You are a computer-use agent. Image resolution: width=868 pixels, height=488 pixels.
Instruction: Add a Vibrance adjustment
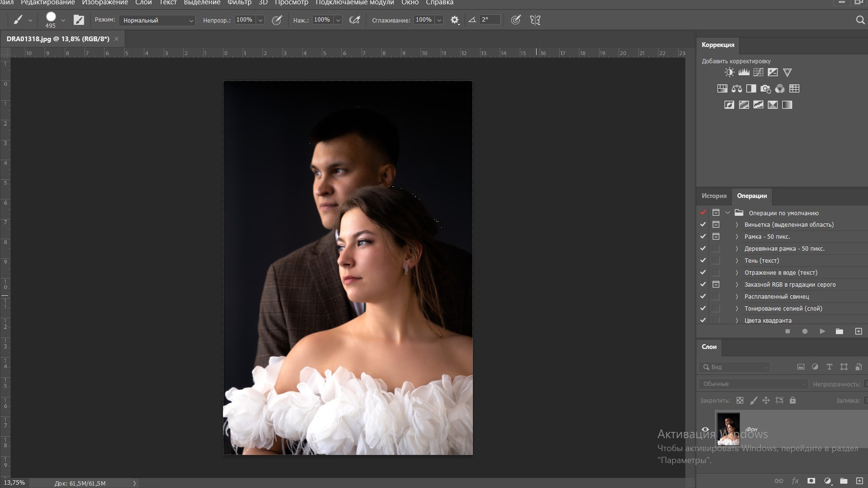point(787,72)
